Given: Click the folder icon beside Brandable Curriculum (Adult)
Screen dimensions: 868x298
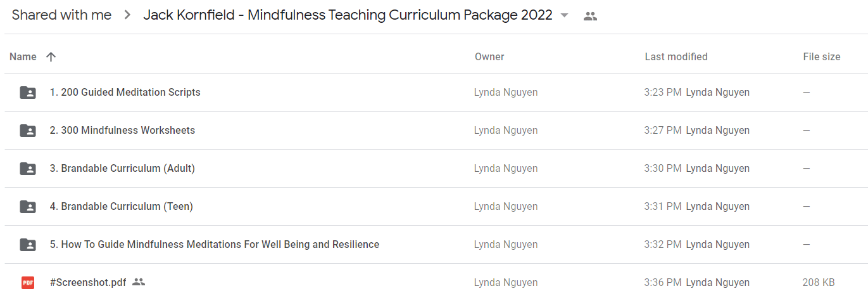Looking at the screenshot, I should point(28,169).
